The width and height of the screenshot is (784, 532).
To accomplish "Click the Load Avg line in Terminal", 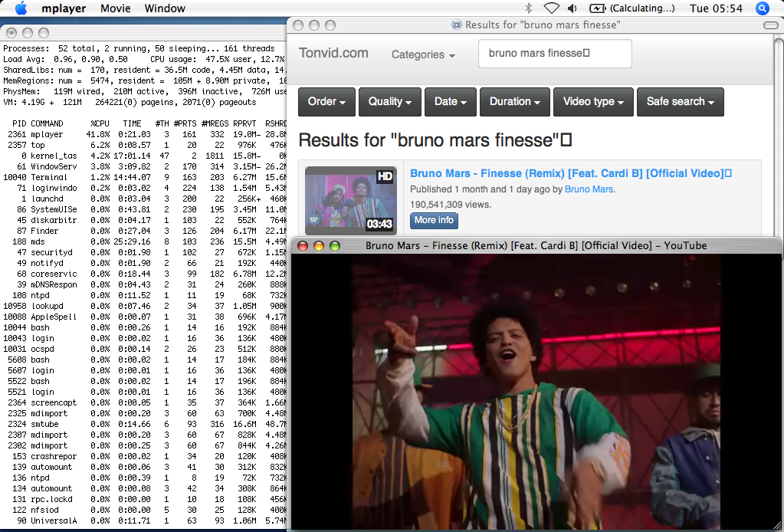I will 144,59.
